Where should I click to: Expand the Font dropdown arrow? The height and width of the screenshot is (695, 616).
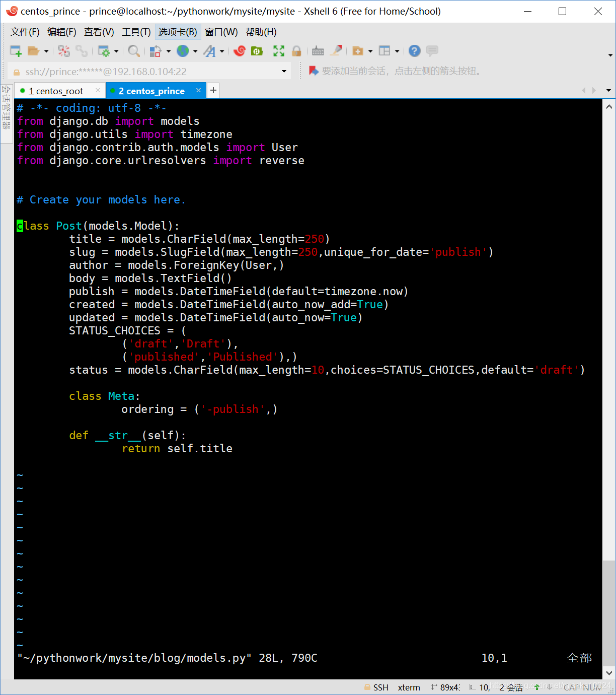pos(222,51)
